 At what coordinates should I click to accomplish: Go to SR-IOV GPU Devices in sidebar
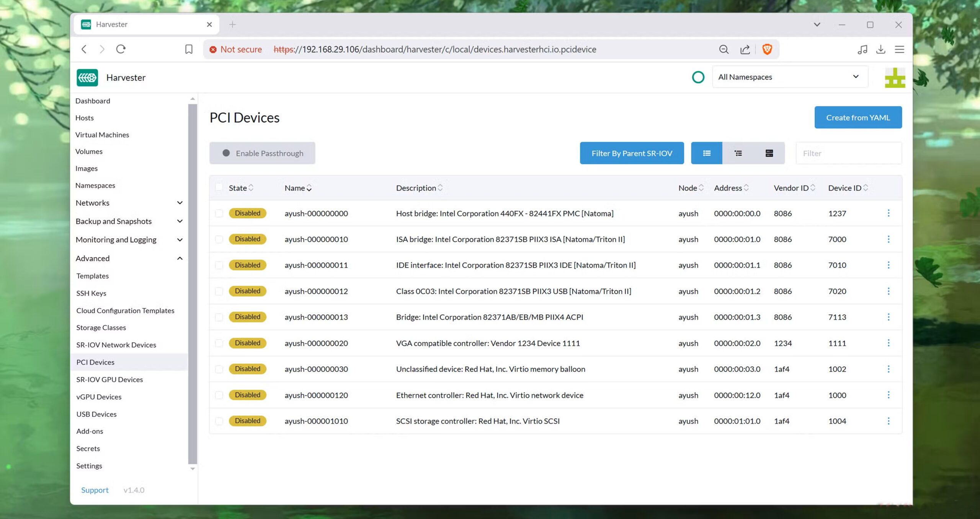point(109,379)
